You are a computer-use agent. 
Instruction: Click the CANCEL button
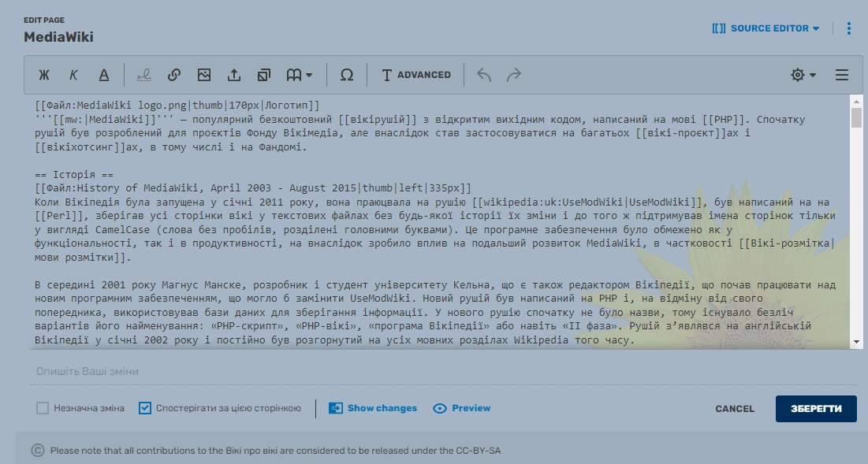click(735, 409)
